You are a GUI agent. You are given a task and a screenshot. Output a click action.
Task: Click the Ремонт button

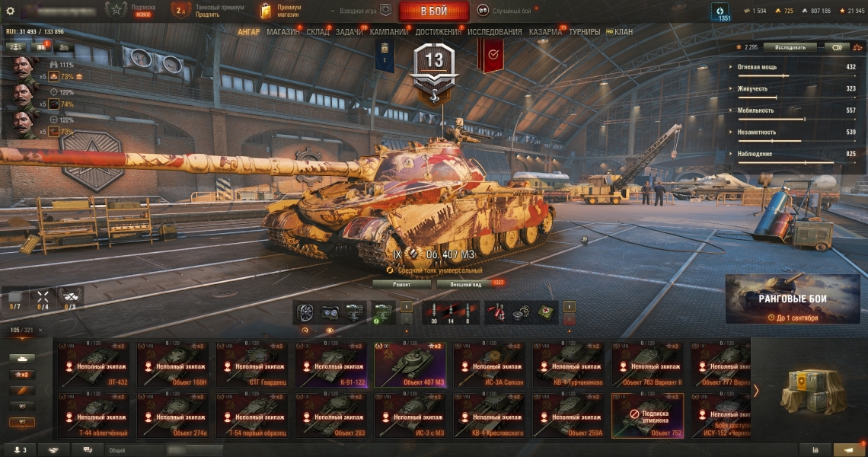(402, 284)
